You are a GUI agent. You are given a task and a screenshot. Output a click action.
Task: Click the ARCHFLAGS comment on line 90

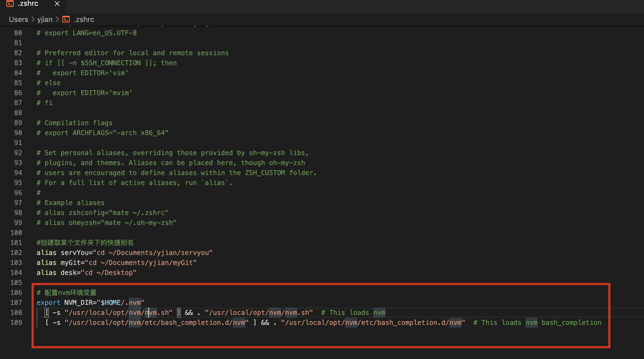click(x=103, y=133)
